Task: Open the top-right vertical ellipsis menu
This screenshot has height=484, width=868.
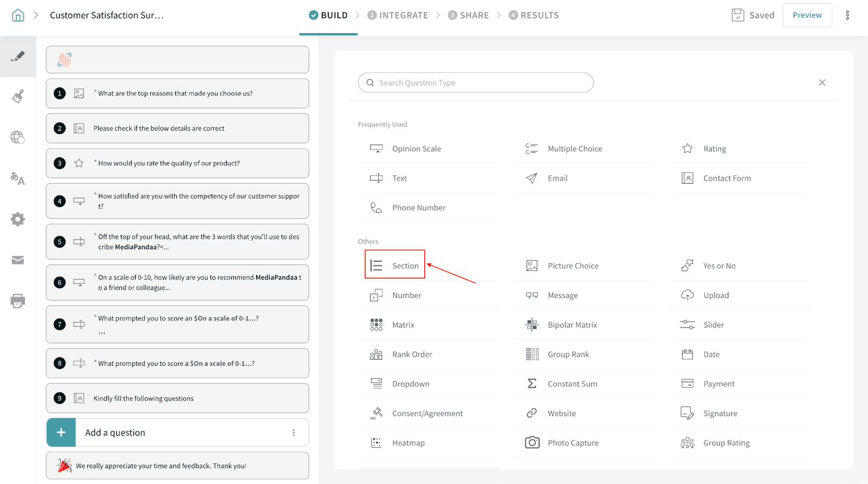Action: pyautogui.click(x=847, y=15)
